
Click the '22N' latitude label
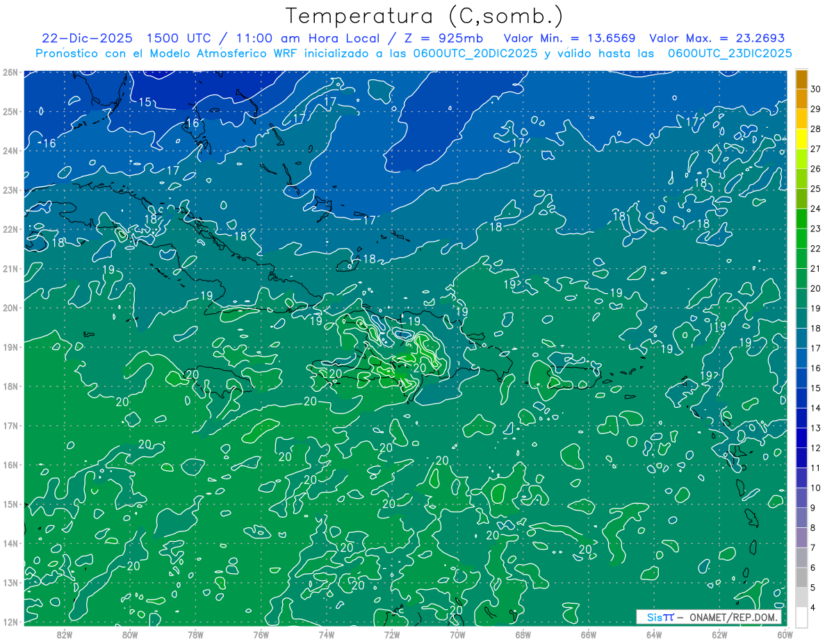pos(10,229)
